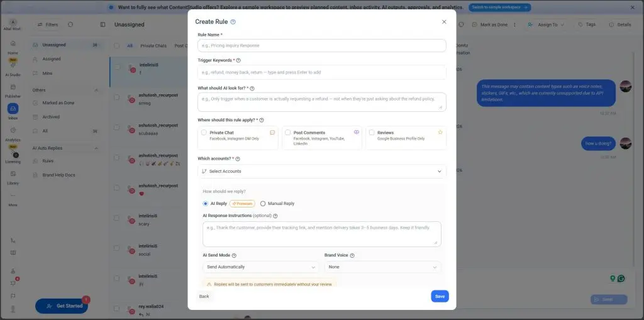644x320 pixels.
Task: Check the Private Chat option
Action: 204,133
